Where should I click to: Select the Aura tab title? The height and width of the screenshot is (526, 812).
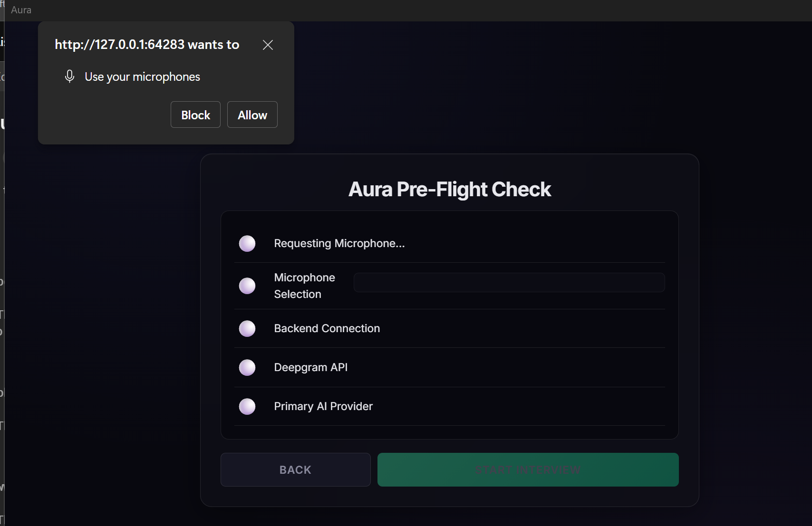(21, 10)
